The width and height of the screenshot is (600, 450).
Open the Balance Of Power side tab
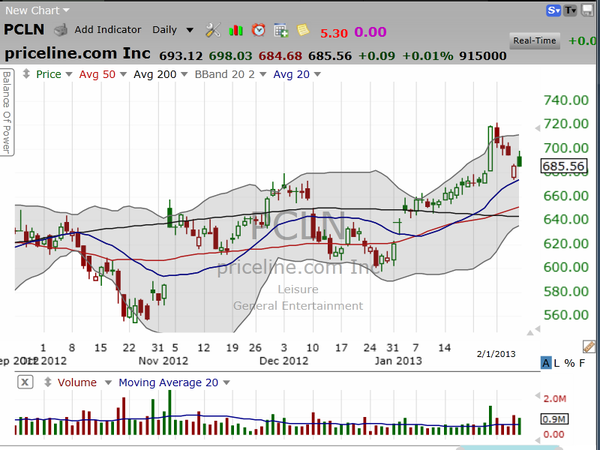[x=7, y=112]
